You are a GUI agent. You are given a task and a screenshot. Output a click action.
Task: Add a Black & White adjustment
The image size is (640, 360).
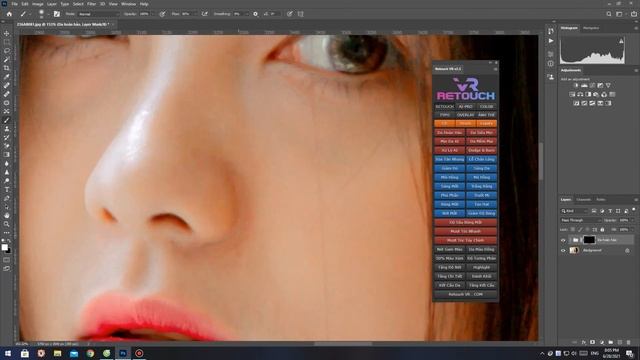[x=588, y=94]
